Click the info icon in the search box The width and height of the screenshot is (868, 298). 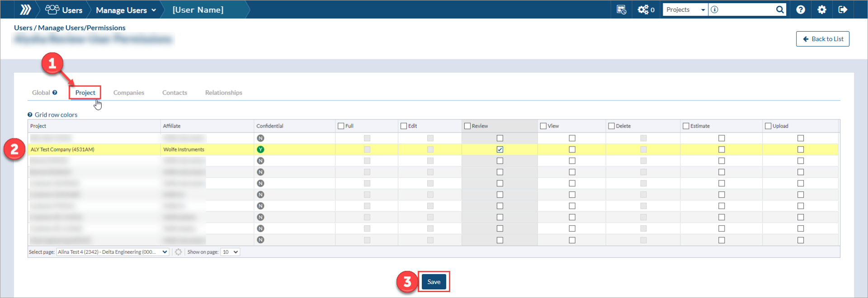(714, 9)
